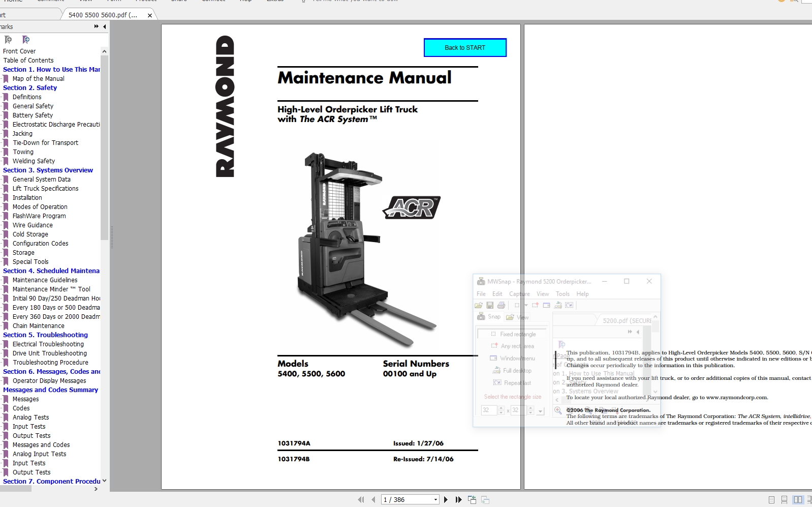Enable continuous page scrolling view
The image size is (812, 507).
(x=784, y=500)
